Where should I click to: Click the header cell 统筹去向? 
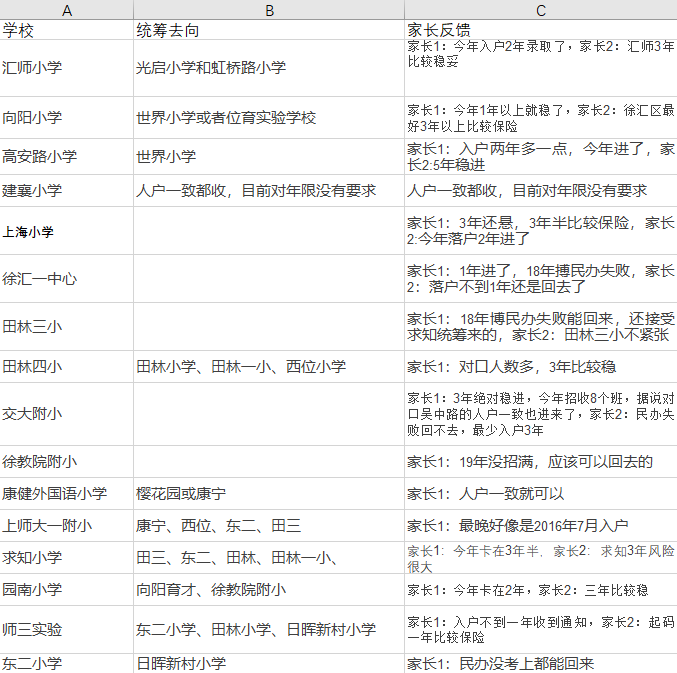point(269,30)
